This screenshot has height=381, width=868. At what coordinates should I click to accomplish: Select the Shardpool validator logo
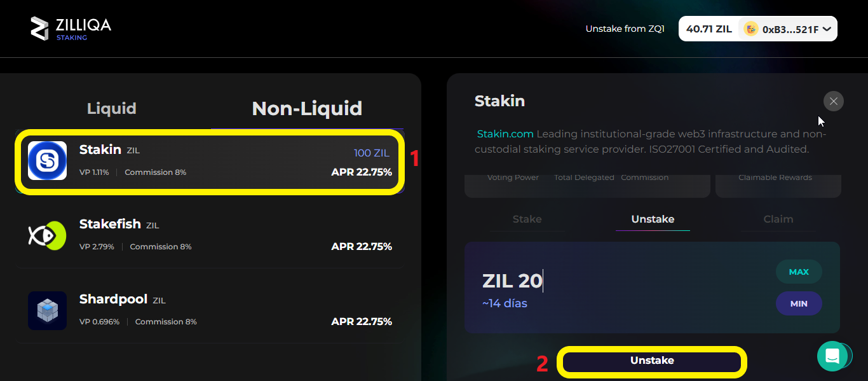coord(46,310)
